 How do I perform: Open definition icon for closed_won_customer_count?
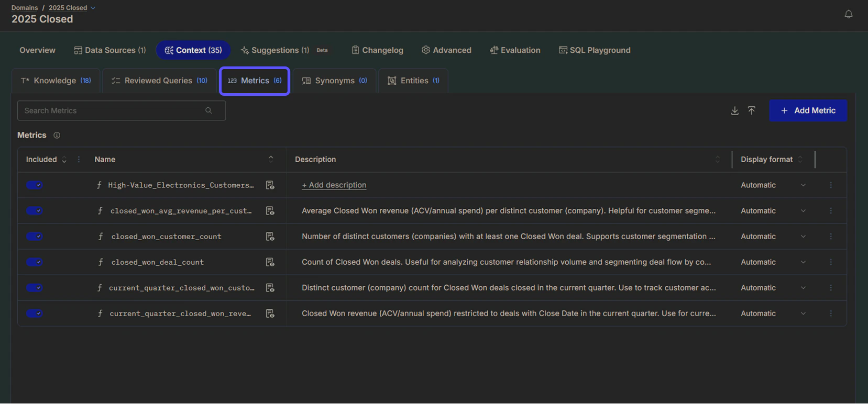coord(270,236)
